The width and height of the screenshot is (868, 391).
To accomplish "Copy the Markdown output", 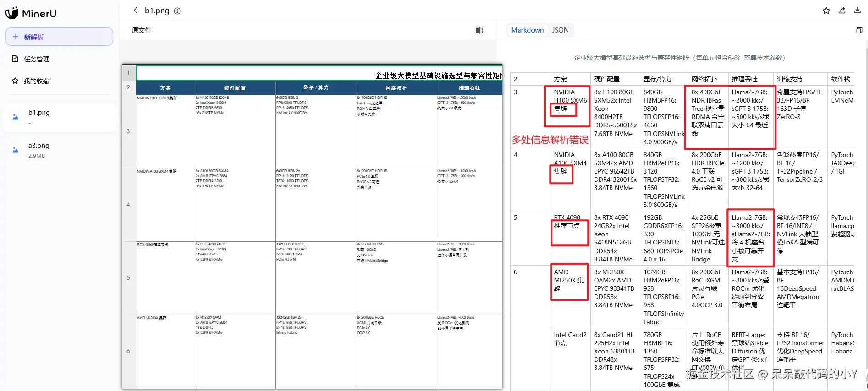I will point(859,30).
